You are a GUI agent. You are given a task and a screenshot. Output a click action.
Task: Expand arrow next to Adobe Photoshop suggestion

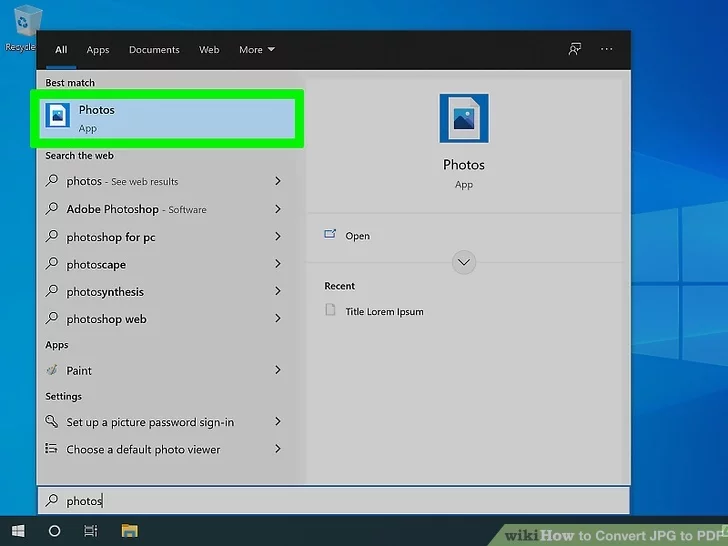[x=278, y=209]
